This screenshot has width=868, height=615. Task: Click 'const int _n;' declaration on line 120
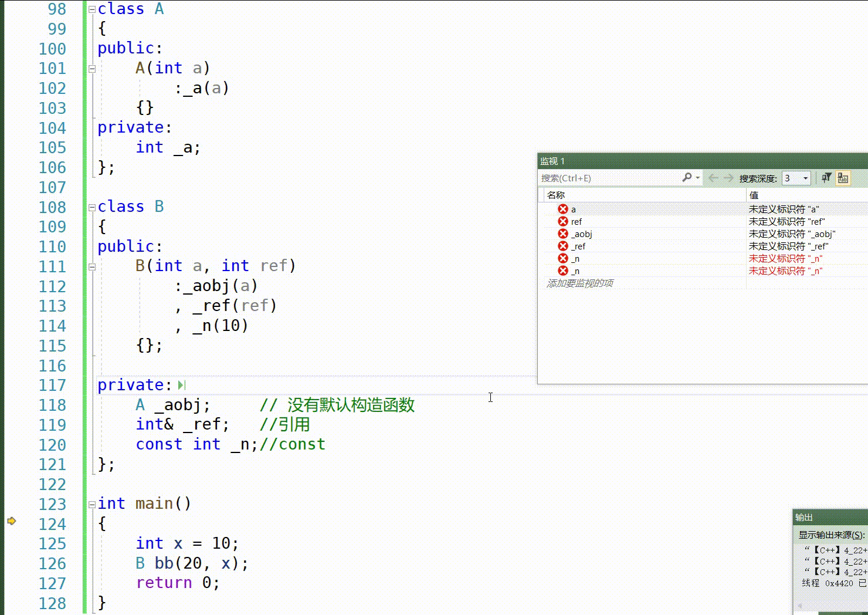[197, 445]
